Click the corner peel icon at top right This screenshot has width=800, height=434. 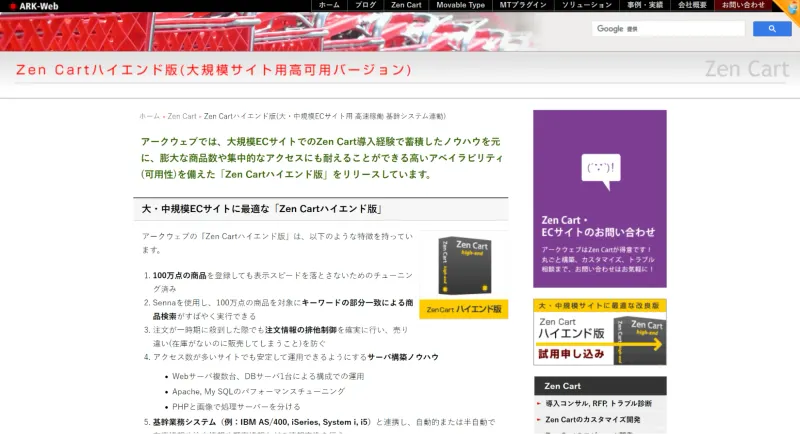click(788, 9)
